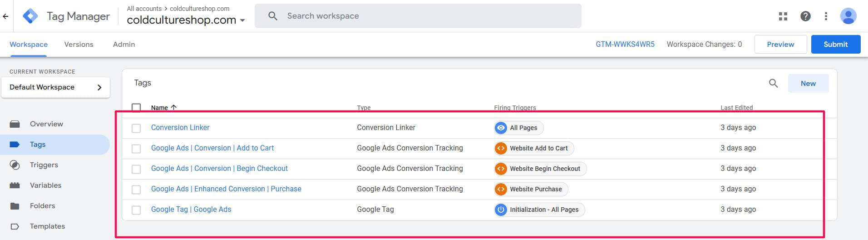Open the coldcultureshop.com container dropdown
Image resolution: width=868 pixels, height=240 pixels.
(x=186, y=20)
